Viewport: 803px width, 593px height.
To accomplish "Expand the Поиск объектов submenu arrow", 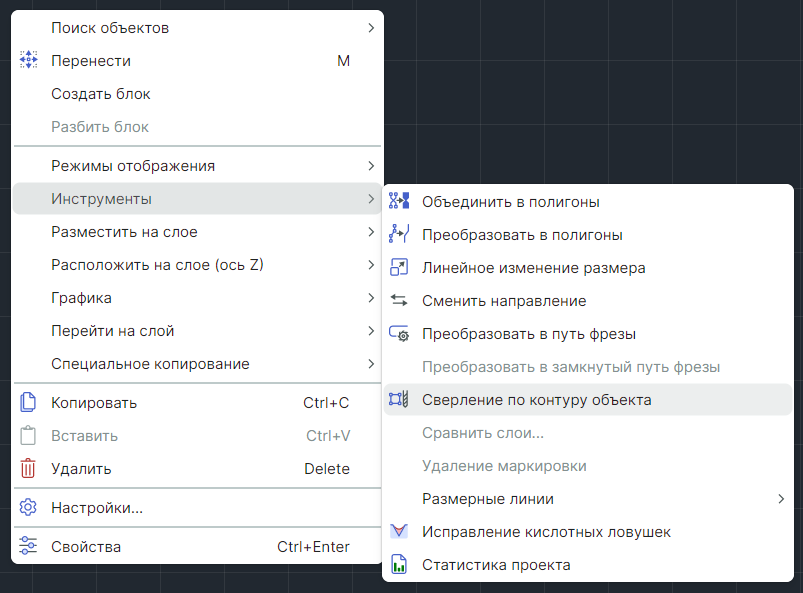I will tap(371, 28).
